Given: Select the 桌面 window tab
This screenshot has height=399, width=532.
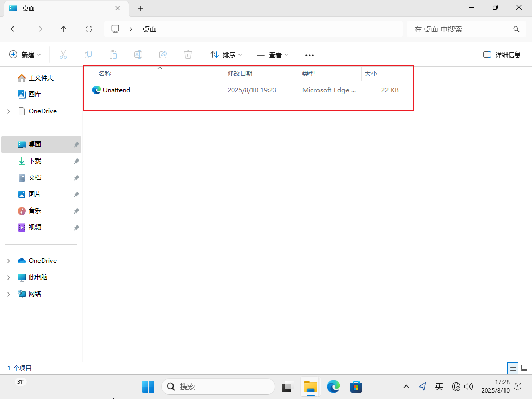Looking at the screenshot, I should coord(66,8).
